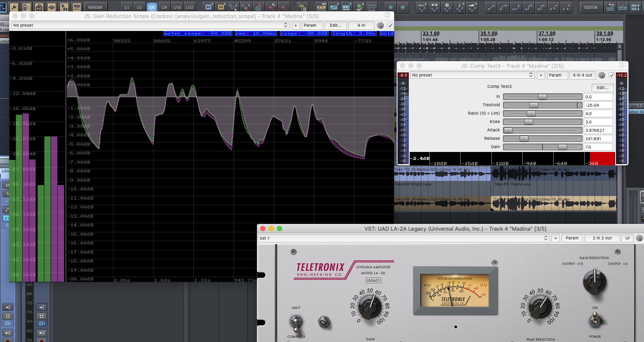
Task: Click the zoom-out magnifier with undo arrow
Action: pyautogui.click(x=271, y=7)
